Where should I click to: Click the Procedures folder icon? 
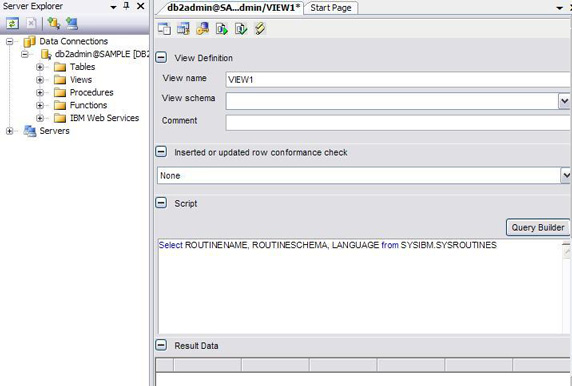(60, 93)
